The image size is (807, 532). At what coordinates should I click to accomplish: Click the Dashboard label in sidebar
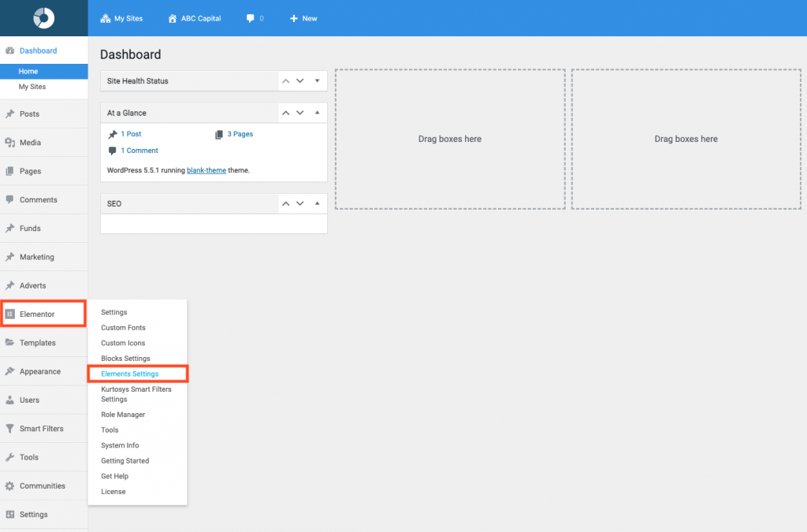click(38, 50)
